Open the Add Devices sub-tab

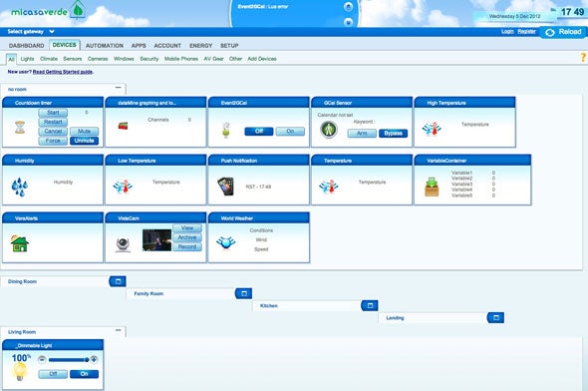coord(262,59)
